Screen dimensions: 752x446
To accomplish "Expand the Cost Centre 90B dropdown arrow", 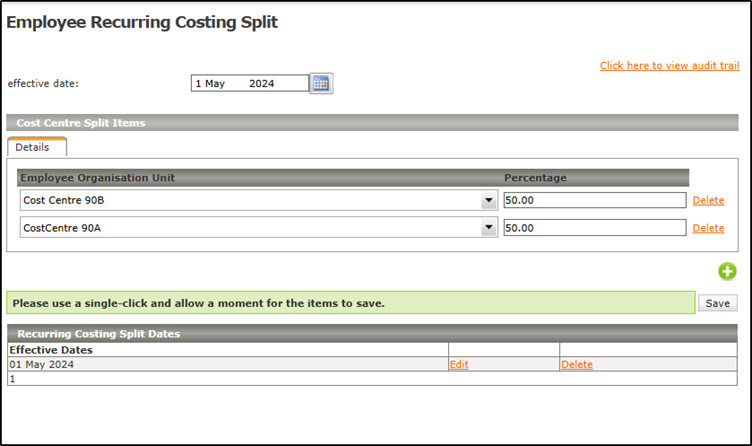I will (x=489, y=200).
